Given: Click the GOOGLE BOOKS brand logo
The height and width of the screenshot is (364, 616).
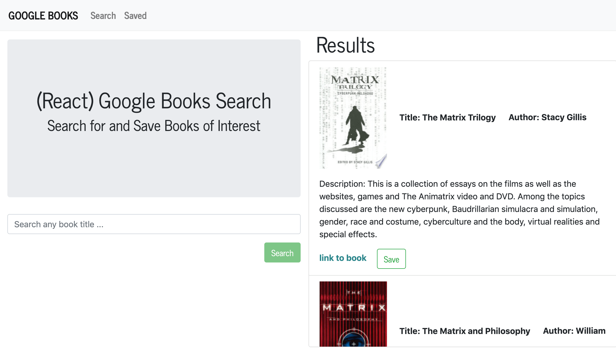Looking at the screenshot, I should pos(43,16).
